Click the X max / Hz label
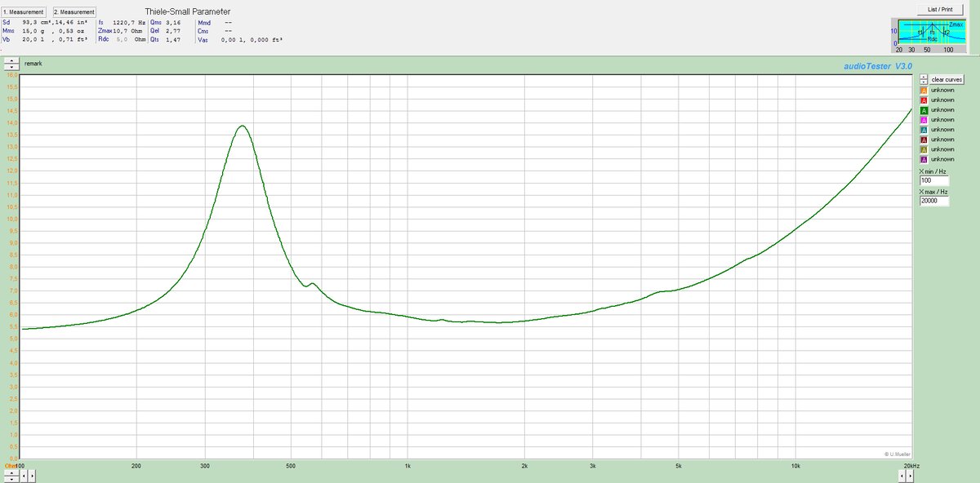The width and height of the screenshot is (980, 483). [x=933, y=192]
